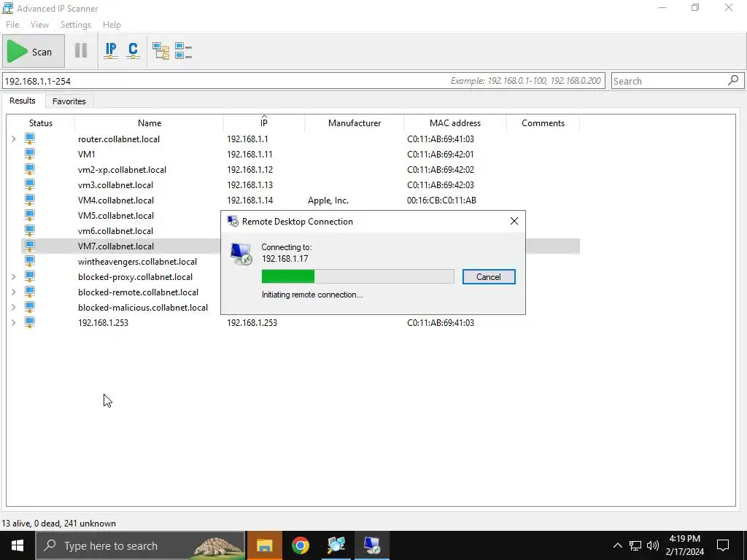The width and height of the screenshot is (747, 560).
Task: Click the IP range toolbar icon
Action: pyautogui.click(x=111, y=50)
